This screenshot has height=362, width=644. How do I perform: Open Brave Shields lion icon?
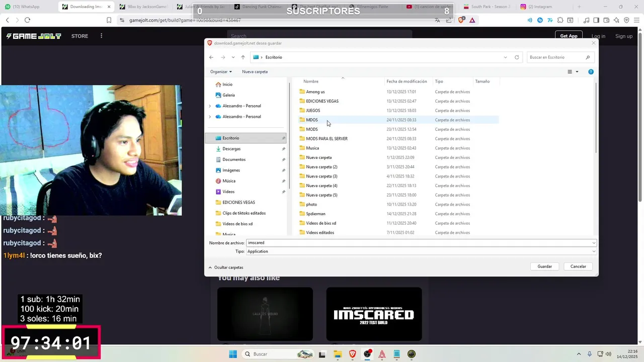point(461,20)
